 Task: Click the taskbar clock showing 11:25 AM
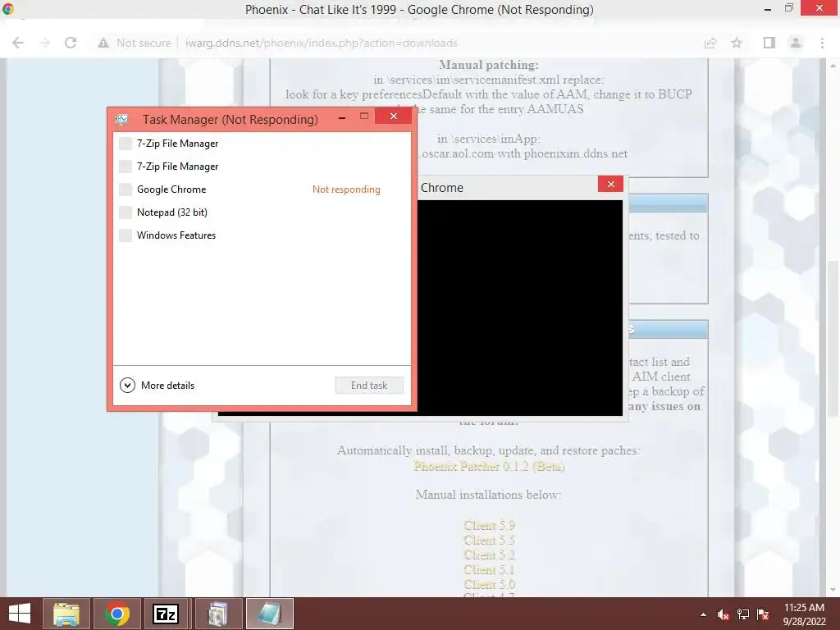point(804,614)
